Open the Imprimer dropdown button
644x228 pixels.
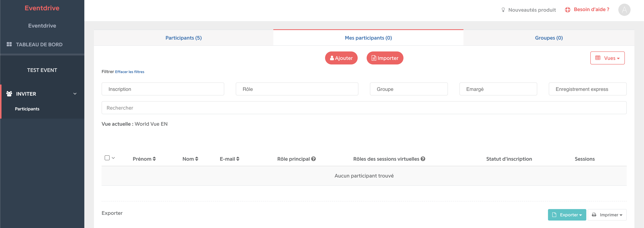click(607, 215)
